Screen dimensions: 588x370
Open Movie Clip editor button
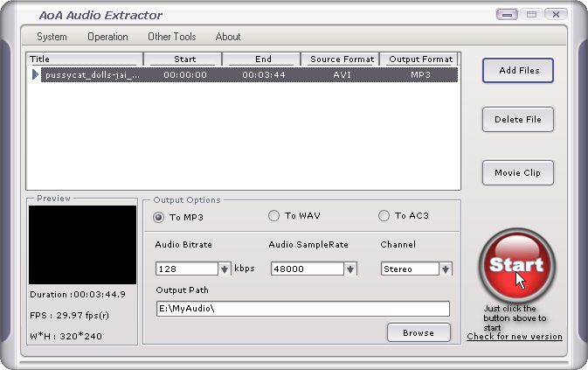517,172
